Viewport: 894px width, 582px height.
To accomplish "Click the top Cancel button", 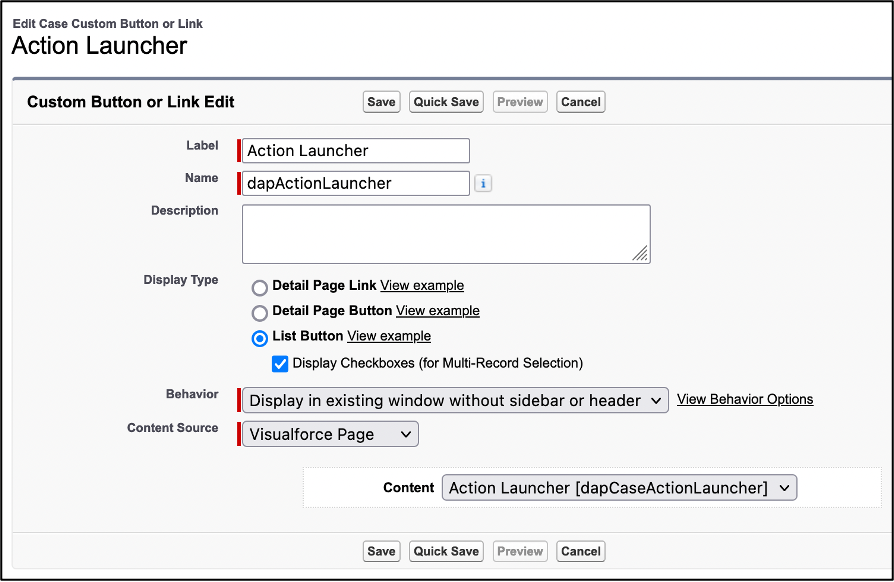I will pos(580,102).
